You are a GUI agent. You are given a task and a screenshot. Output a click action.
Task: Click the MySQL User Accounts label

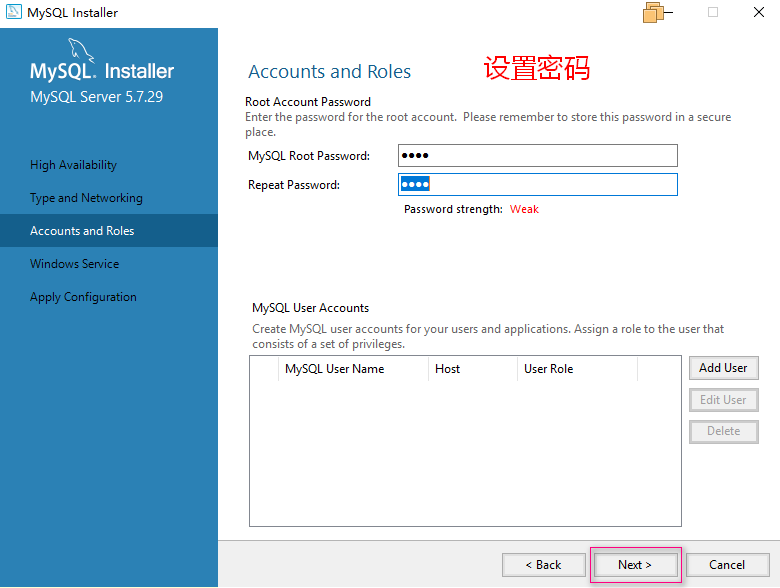coord(310,308)
